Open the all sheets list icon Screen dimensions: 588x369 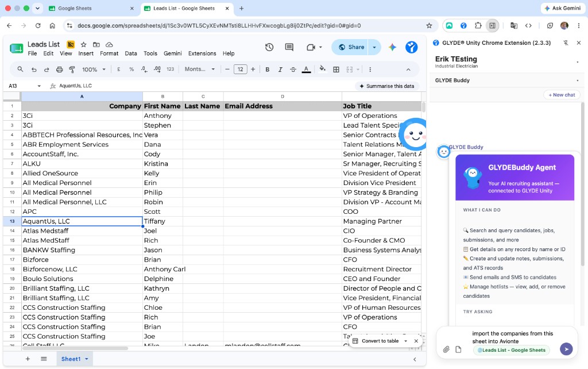coord(44,359)
